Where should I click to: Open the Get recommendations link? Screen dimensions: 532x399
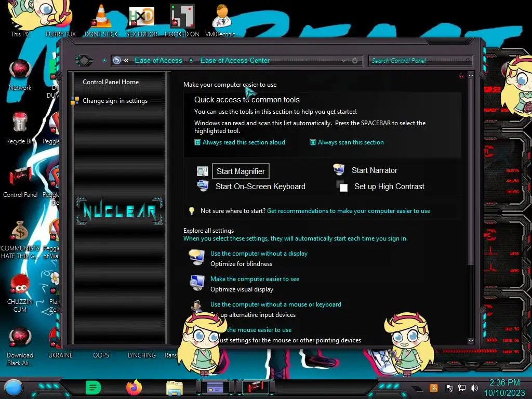349,211
